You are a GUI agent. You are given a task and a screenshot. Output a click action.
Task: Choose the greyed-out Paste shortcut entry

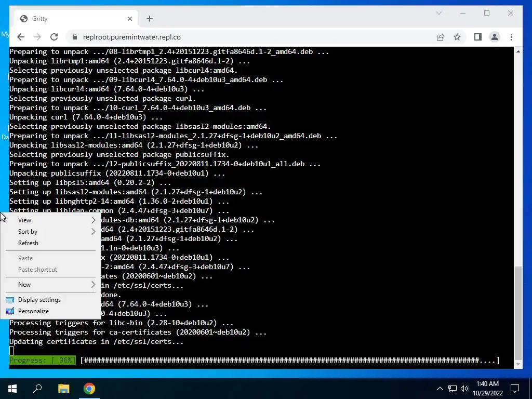point(51,270)
